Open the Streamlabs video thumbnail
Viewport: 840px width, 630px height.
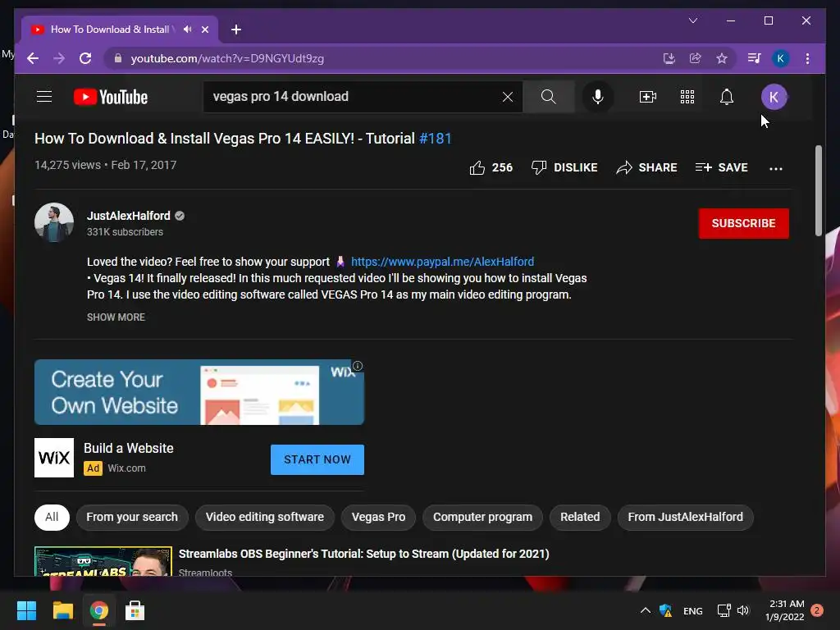tap(103, 561)
